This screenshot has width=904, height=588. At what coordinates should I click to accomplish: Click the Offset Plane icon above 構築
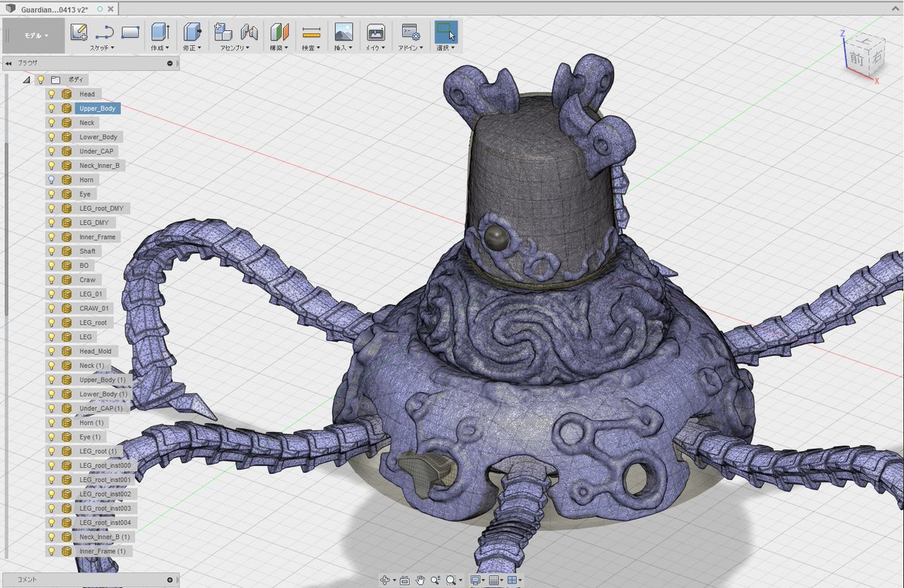pyautogui.click(x=280, y=32)
